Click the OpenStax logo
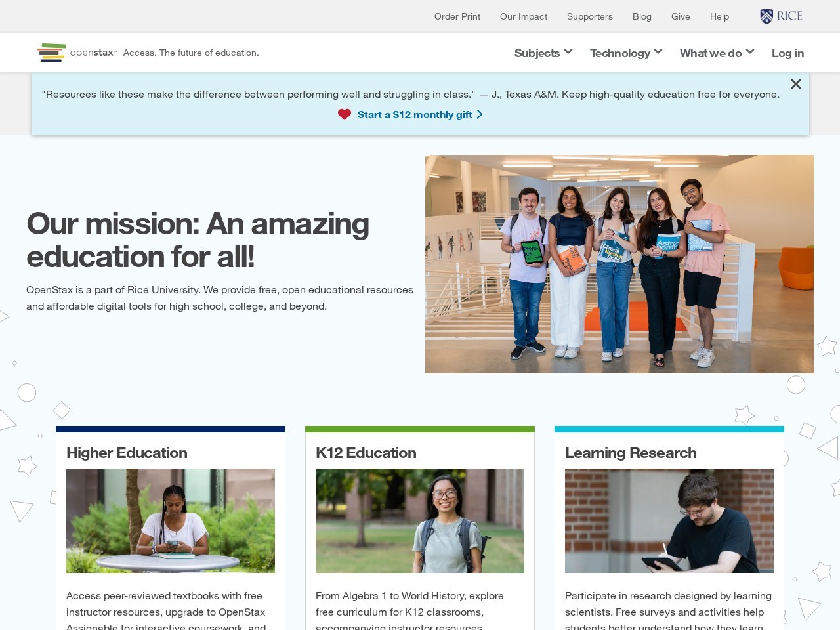Viewport: 840px width, 630px height. click(76, 52)
